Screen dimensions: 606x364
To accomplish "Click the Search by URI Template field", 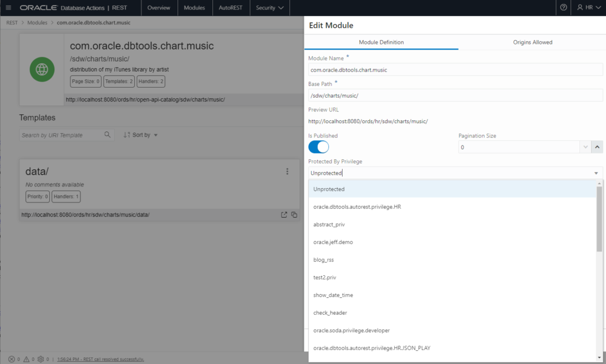I will pyautogui.click(x=62, y=135).
